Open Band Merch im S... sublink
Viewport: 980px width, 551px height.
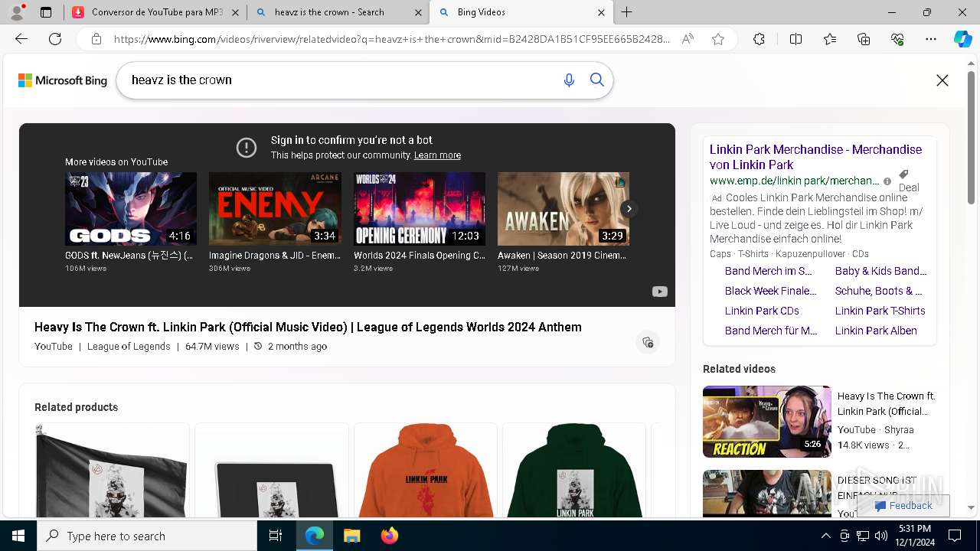[768, 271]
